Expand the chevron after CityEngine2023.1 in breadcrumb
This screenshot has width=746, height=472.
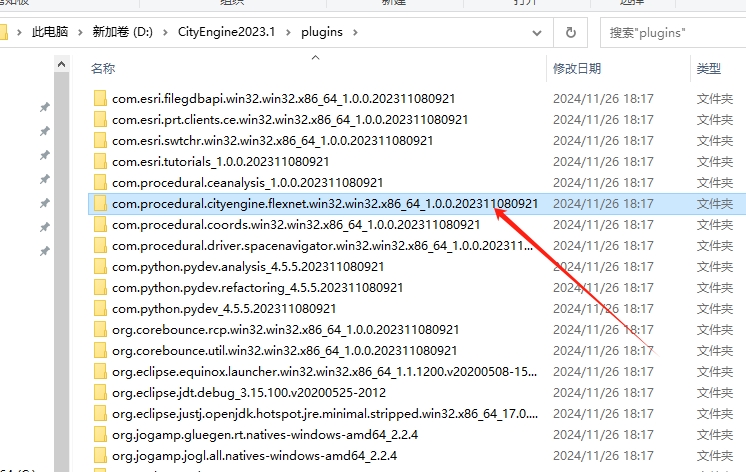click(288, 32)
